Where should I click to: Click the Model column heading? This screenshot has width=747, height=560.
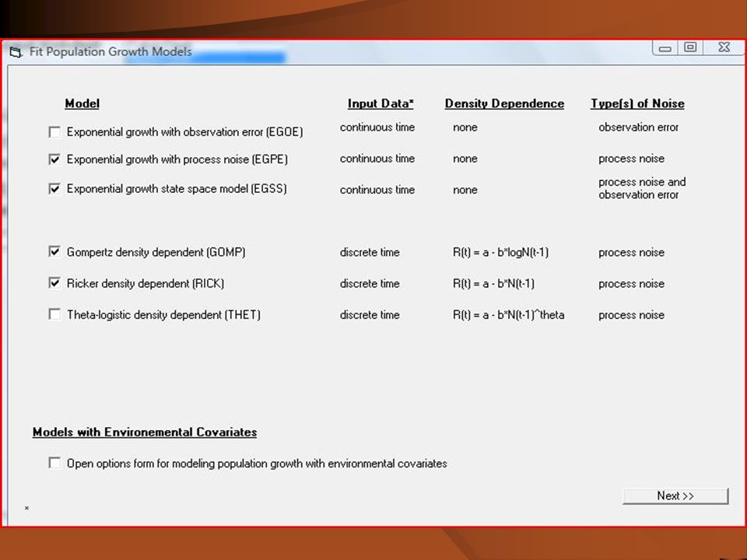coord(82,103)
